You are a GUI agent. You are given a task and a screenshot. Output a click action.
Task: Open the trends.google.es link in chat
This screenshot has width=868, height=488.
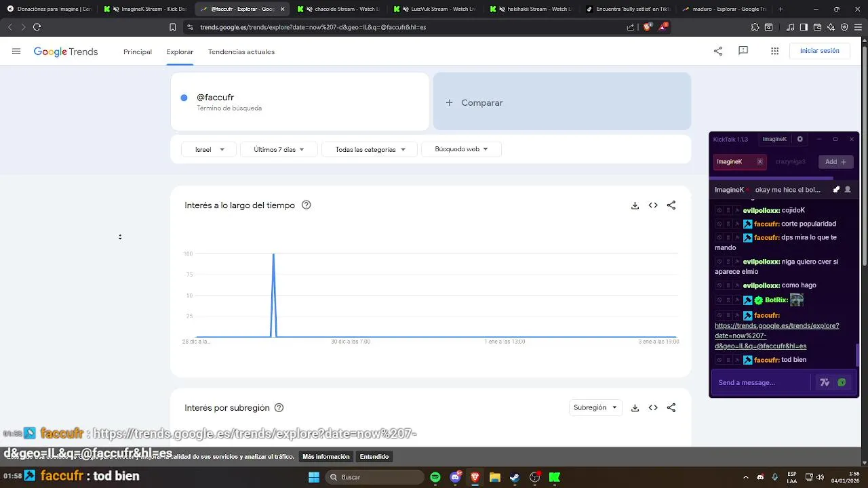pyautogui.click(x=777, y=335)
